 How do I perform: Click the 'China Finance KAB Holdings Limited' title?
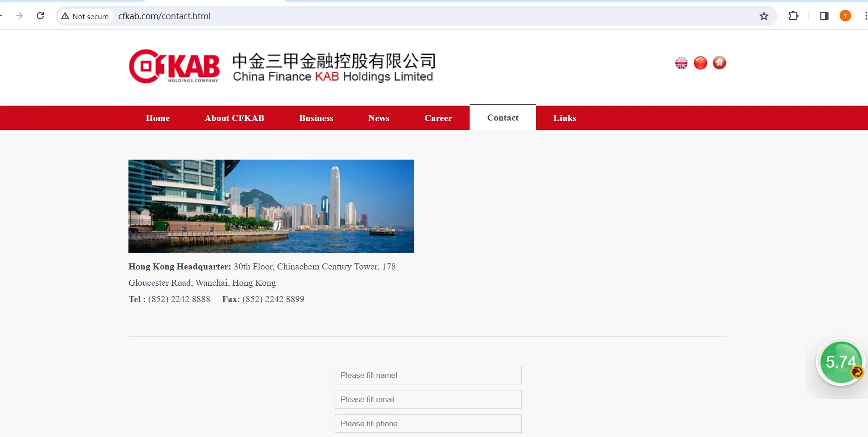pyautogui.click(x=333, y=77)
